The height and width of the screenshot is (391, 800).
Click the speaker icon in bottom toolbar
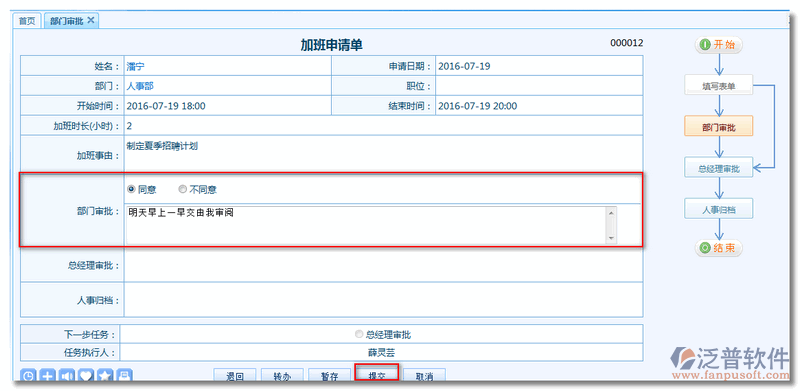(67, 376)
